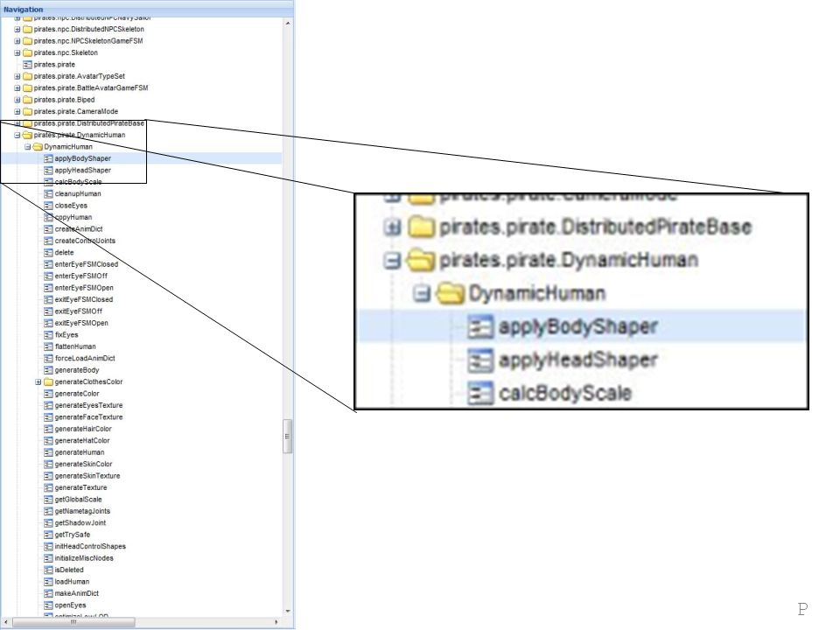Click the DynamicHuman open folder icon
The width and height of the screenshot is (840, 630).
click(x=38, y=147)
